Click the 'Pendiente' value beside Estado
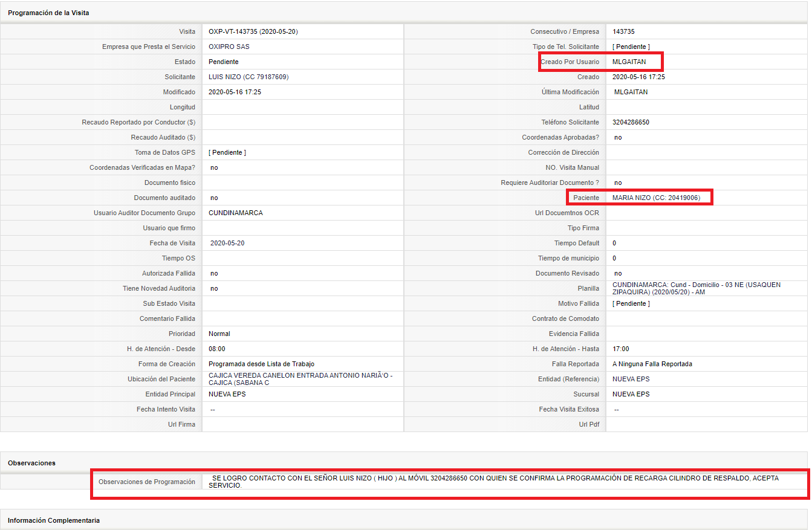 [224, 62]
